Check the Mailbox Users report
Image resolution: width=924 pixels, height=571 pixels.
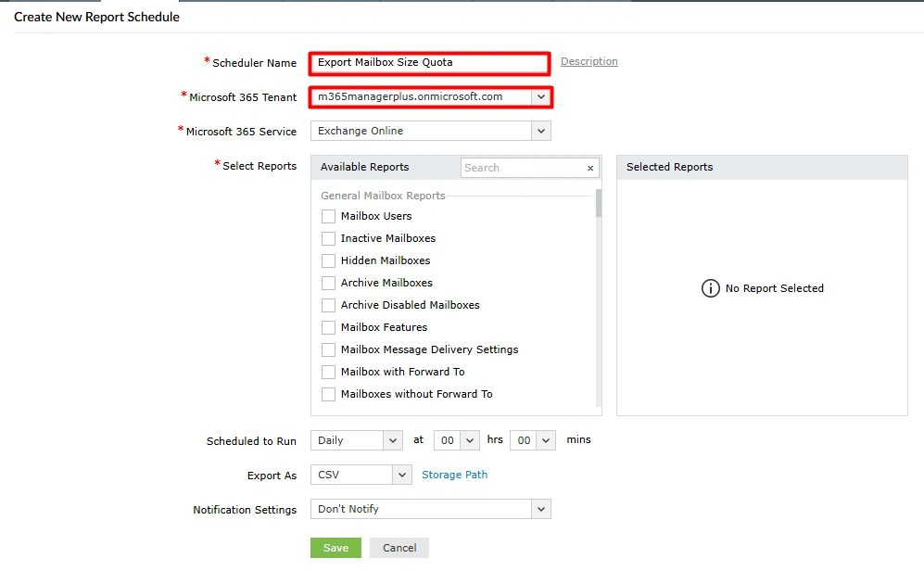click(328, 216)
